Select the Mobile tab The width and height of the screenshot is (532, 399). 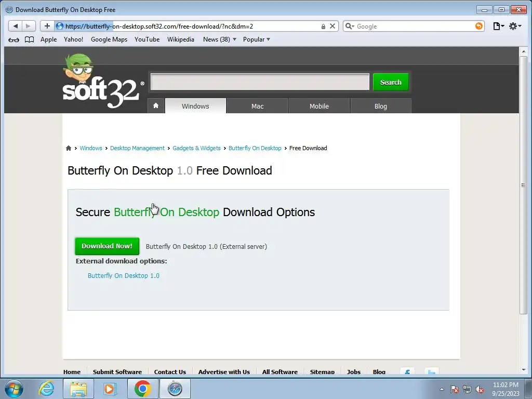[319, 106]
